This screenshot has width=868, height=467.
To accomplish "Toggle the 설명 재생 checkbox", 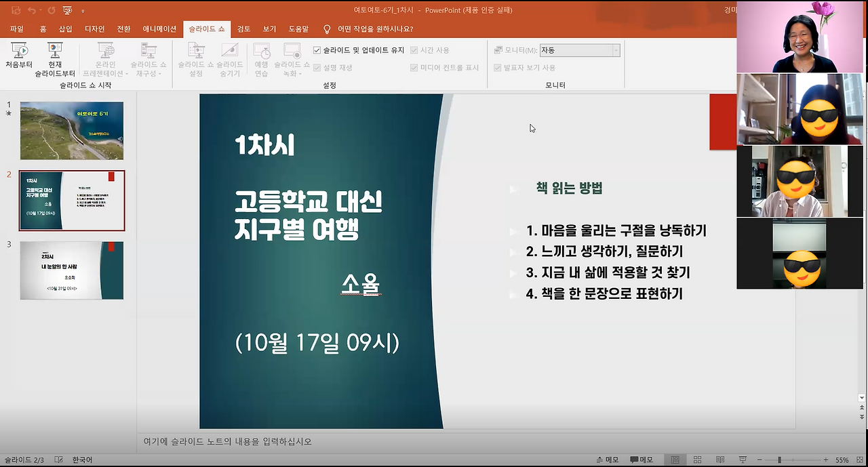I will 319,67.
